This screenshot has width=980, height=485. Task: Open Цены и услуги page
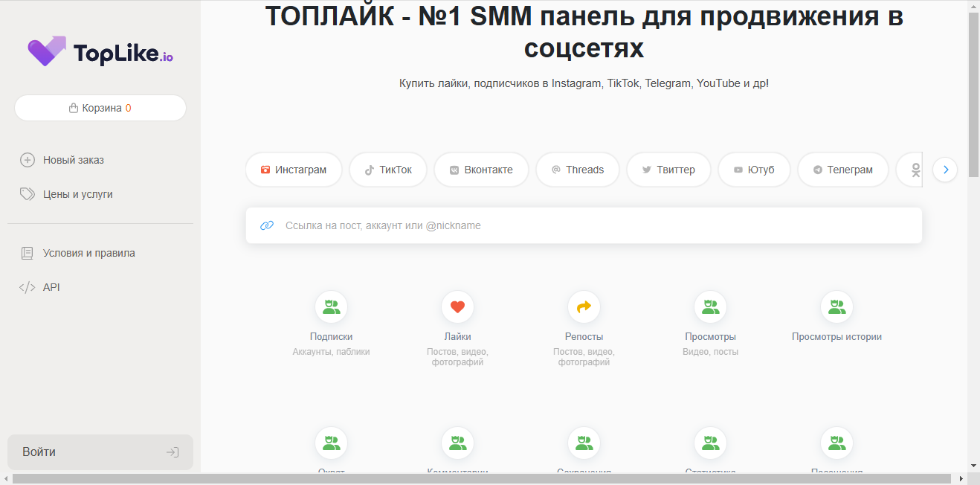click(x=67, y=194)
